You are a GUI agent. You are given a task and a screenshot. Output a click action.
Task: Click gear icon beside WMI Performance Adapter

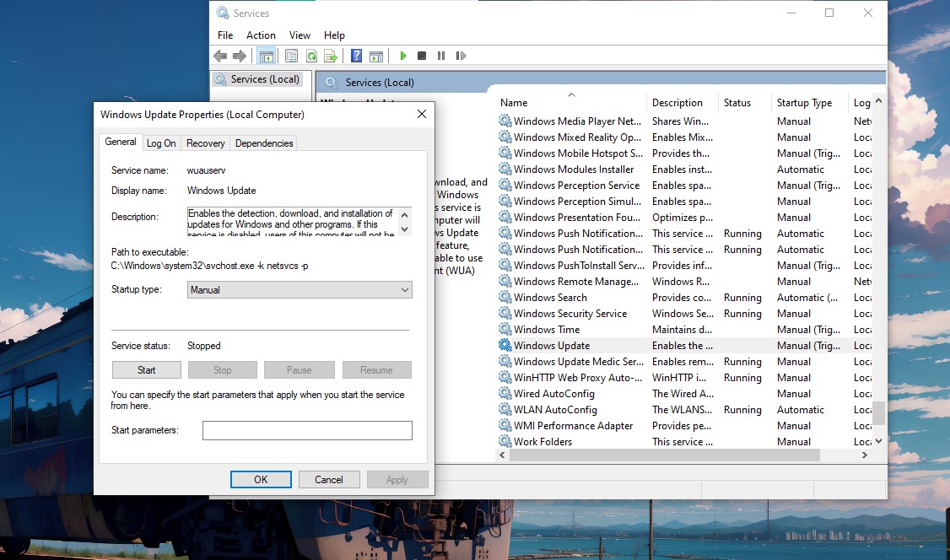(x=505, y=426)
